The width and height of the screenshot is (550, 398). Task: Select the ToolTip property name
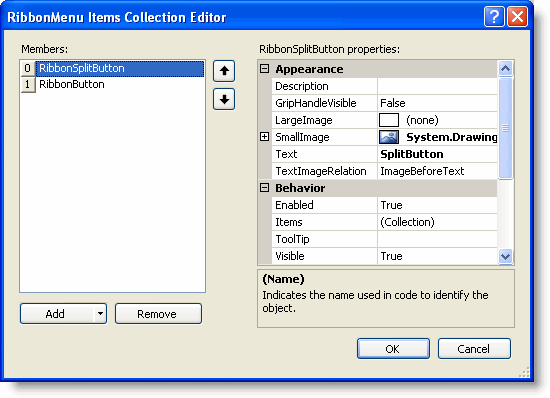292,239
